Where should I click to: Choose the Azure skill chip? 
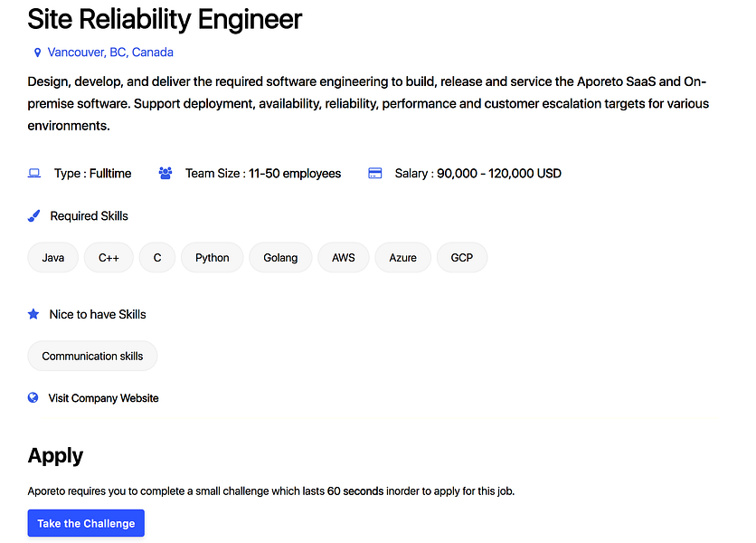pos(403,258)
